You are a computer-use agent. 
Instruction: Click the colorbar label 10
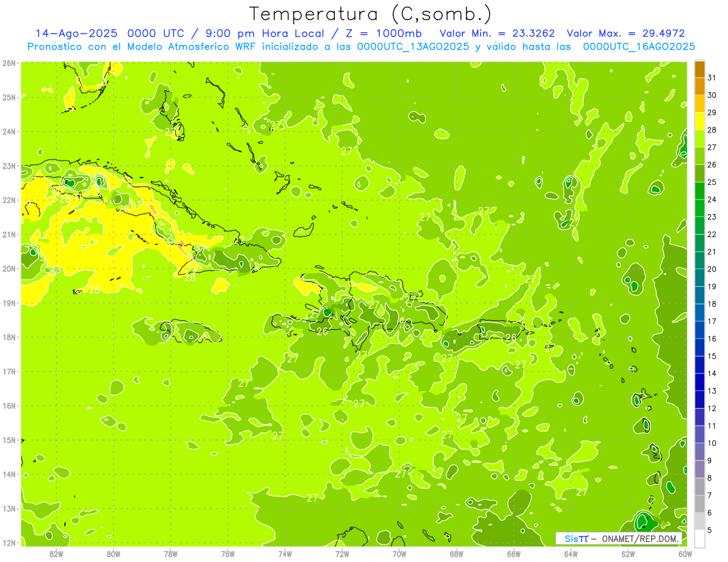[x=712, y=443]
